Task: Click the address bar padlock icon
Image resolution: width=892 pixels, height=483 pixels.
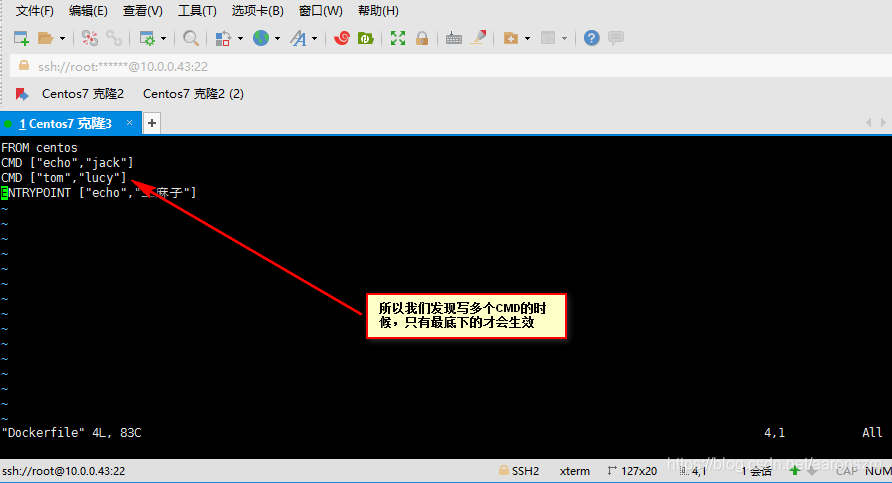Action: point(24,65)
